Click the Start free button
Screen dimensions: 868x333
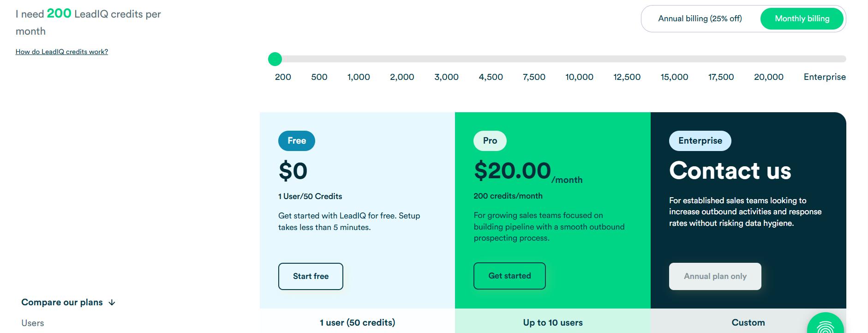point(310,276)
